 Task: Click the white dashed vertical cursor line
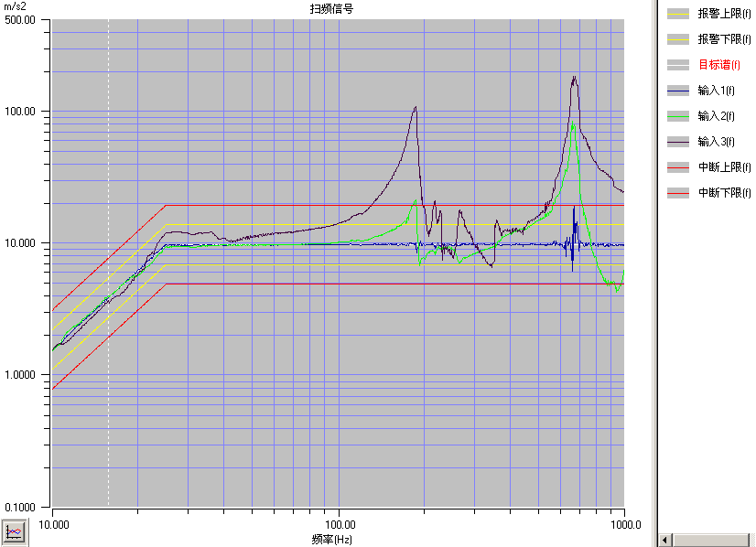click(109, 263)
